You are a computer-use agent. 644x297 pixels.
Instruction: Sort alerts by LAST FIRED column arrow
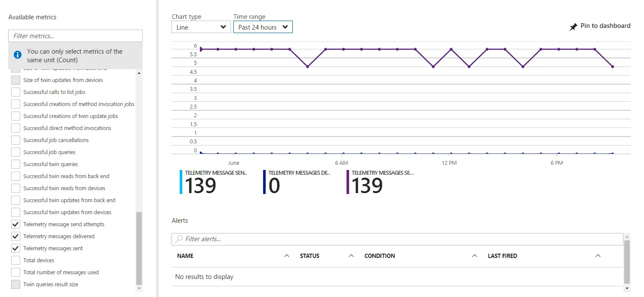click(x=598, y=256)
